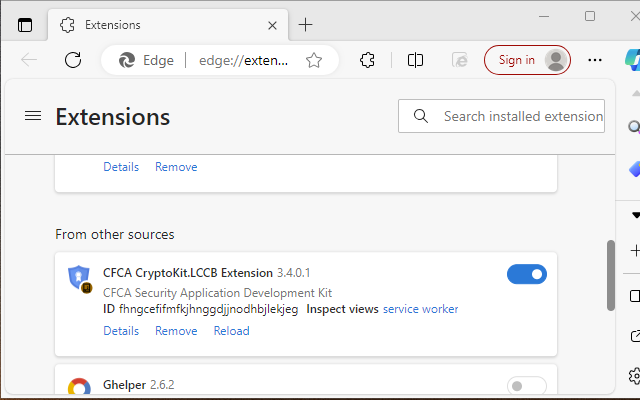The image size is (640, 400).
Task: Open Settings and more menu
Action: tap(595, 60)
